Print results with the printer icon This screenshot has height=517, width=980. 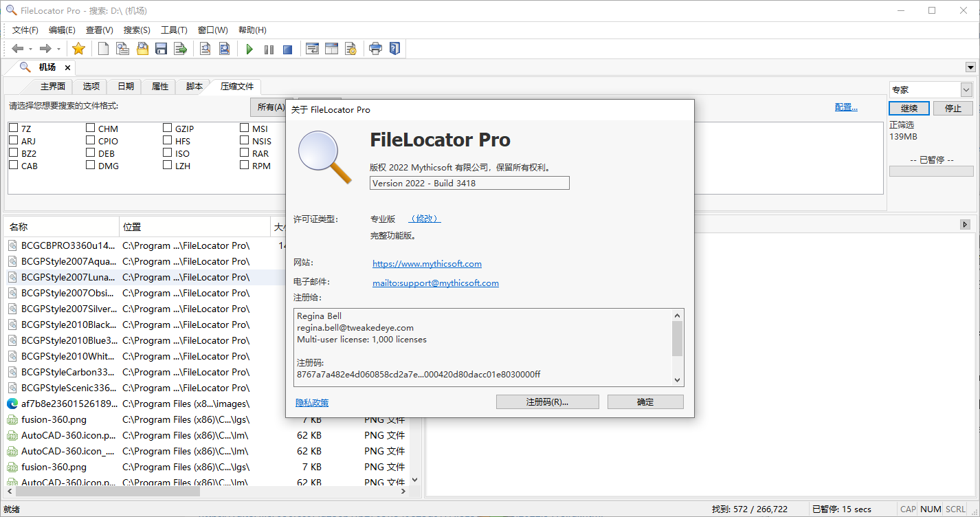(375, 49)
